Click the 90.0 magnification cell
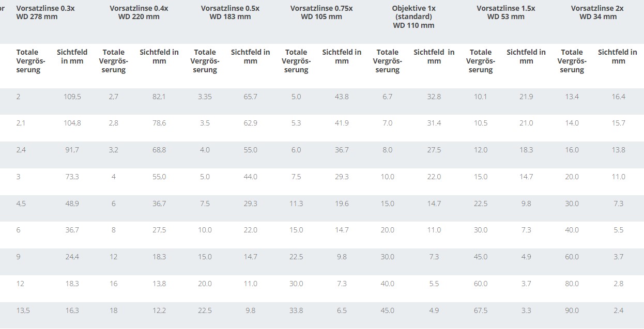644x329 pixels. pyautogui.click(x=572, y=310)
